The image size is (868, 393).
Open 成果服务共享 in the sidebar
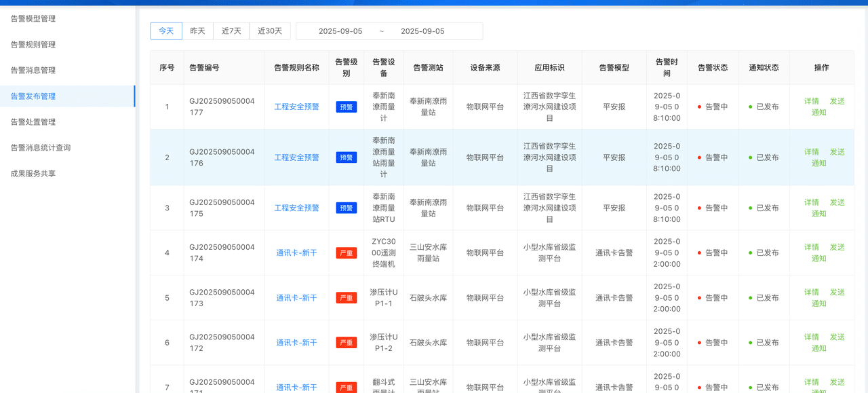(33, 174)
